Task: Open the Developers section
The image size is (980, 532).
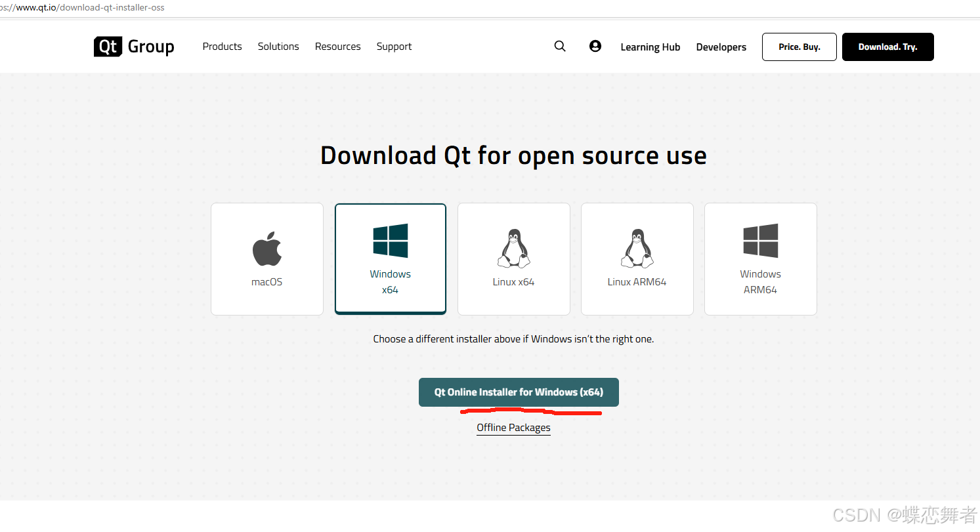Action: tap(721, 47)
